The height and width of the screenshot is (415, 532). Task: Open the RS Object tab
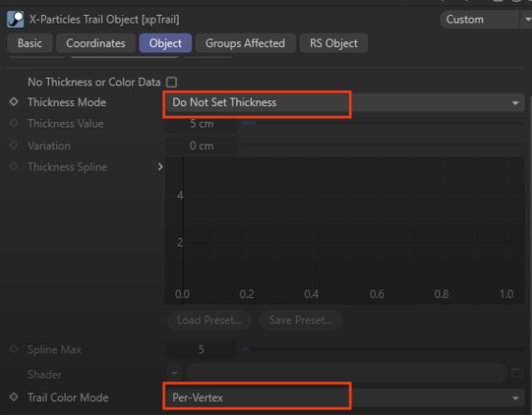(x=333, y=43)
